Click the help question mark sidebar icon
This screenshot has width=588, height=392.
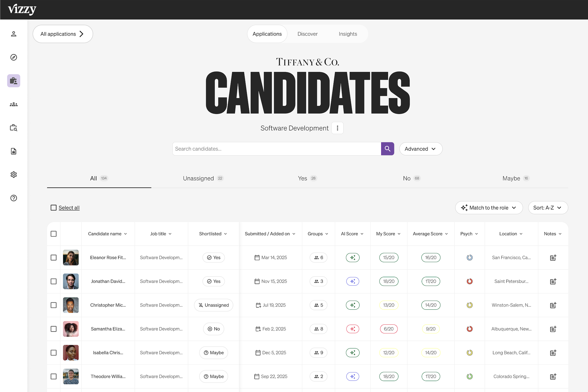pos(13,198)
